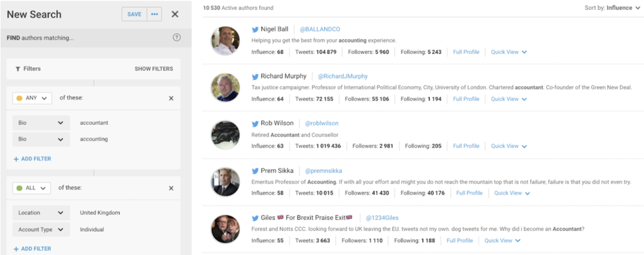Remove the ALL filter group
Image resolution: width=644 pixels, height=255 pixels.
pos(171,188)
